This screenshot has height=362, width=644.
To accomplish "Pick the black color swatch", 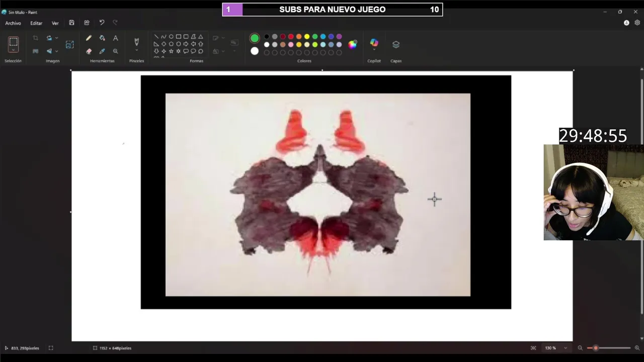I will tap(267, 37).
